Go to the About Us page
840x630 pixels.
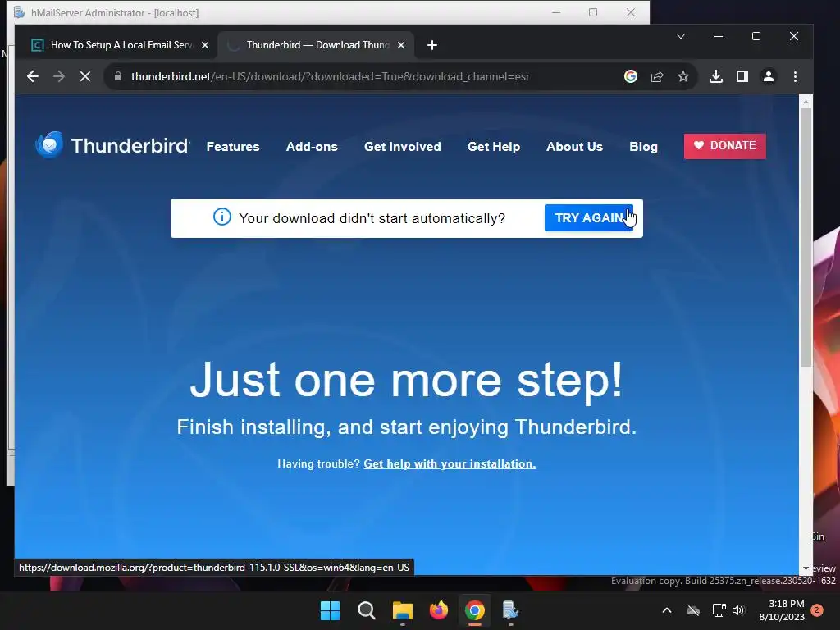click(x=574, y=147)
